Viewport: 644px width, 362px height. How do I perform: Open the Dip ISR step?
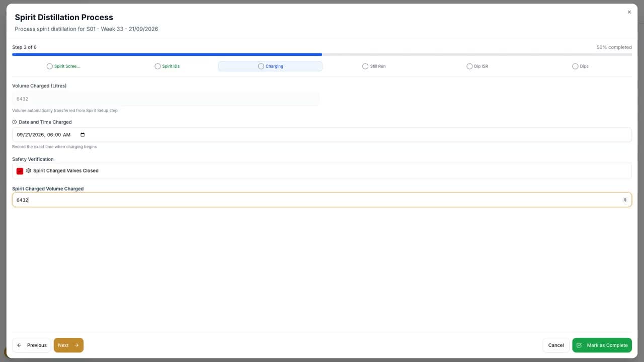[477, 66]
